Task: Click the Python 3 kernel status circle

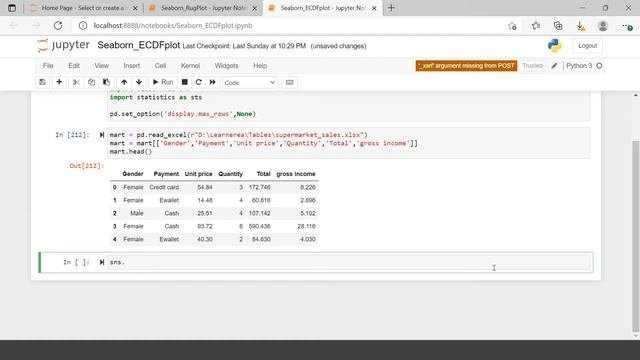Action: click(x=599, y=66)
